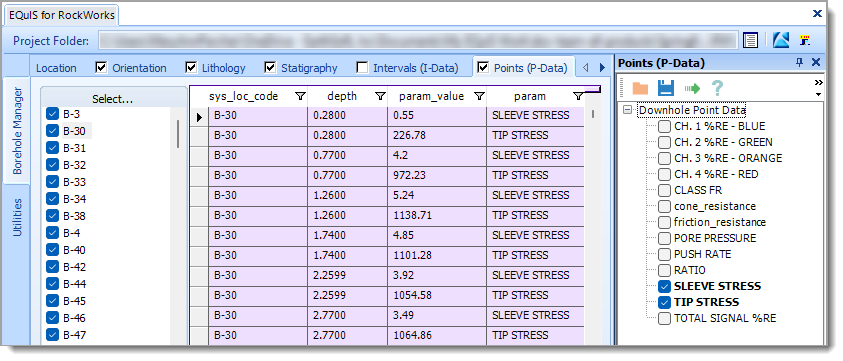This screenshot has height=361, width=843.
Task: Open the Orientation tab
Action: coord(139,68)
